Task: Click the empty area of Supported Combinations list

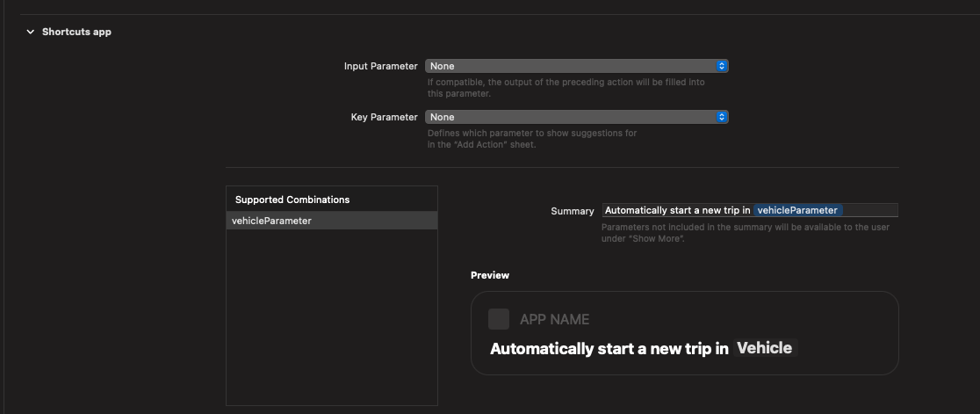Action: [332, 317]
